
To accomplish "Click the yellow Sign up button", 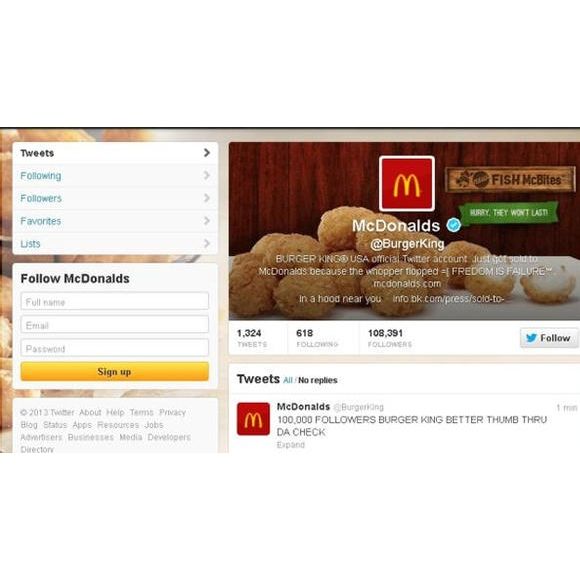I will tap(115, 371).
